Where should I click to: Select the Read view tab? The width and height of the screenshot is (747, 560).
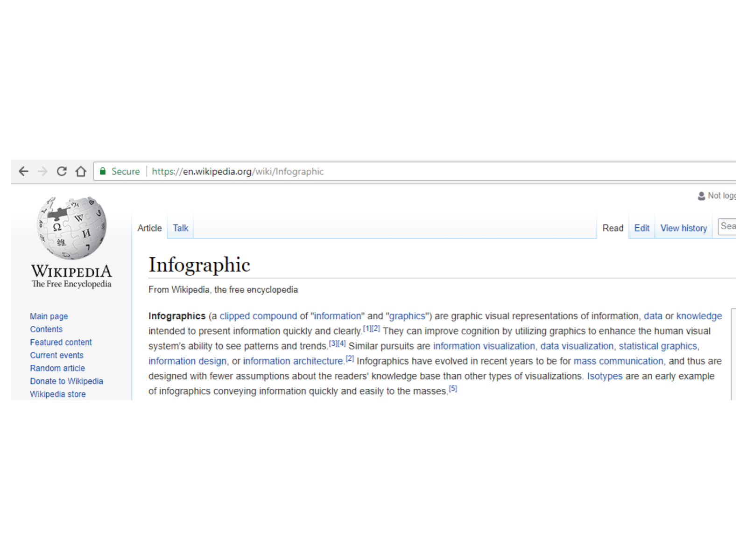[613, 228]
